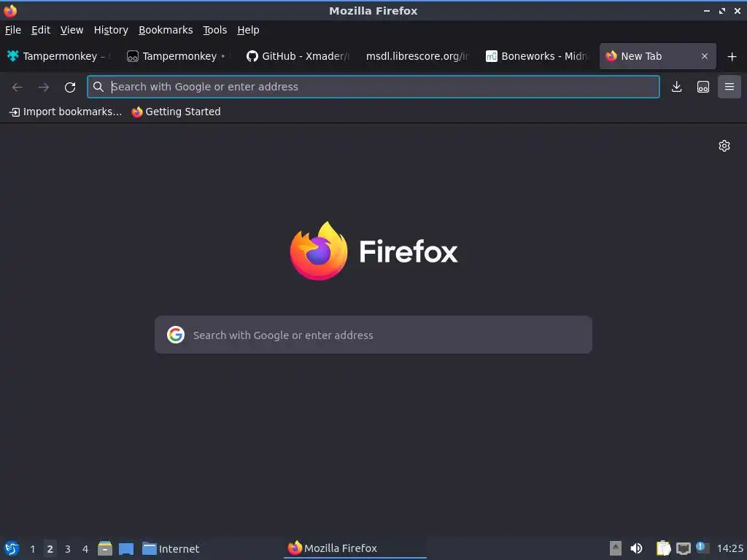Switch to workspace 4
The height and width of the screenshot is (560, 747).
point(85,549)
